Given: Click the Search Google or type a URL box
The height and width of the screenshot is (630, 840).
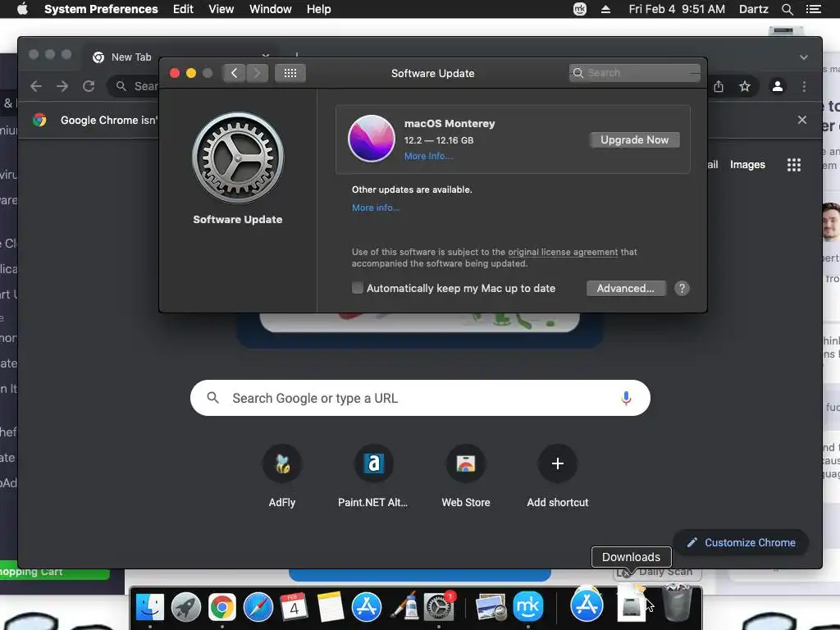Looking at the screenshot, I should 420,398.
